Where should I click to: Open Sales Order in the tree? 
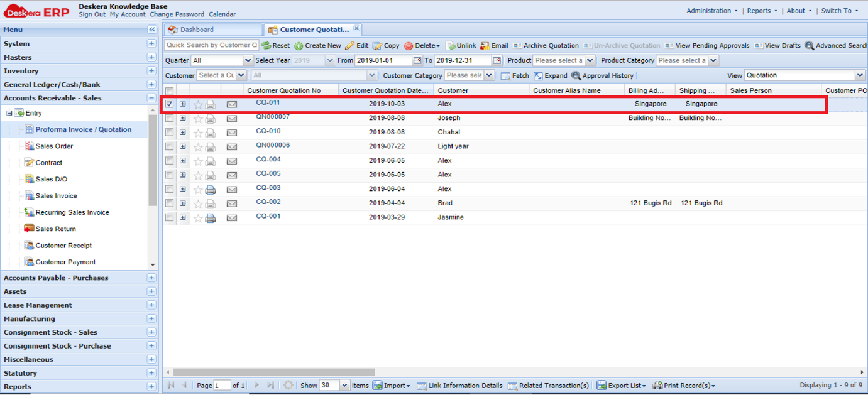click(54, 146)
